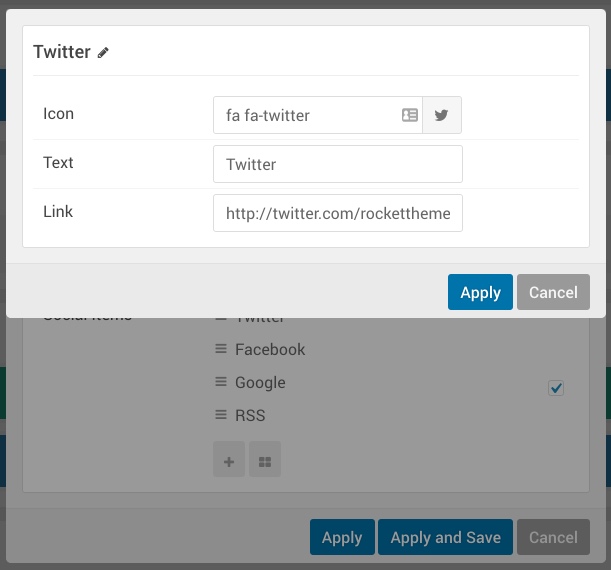Click the Apply and Save button
The width and height of the screenshot is (611, 570).
pos(445,537)
